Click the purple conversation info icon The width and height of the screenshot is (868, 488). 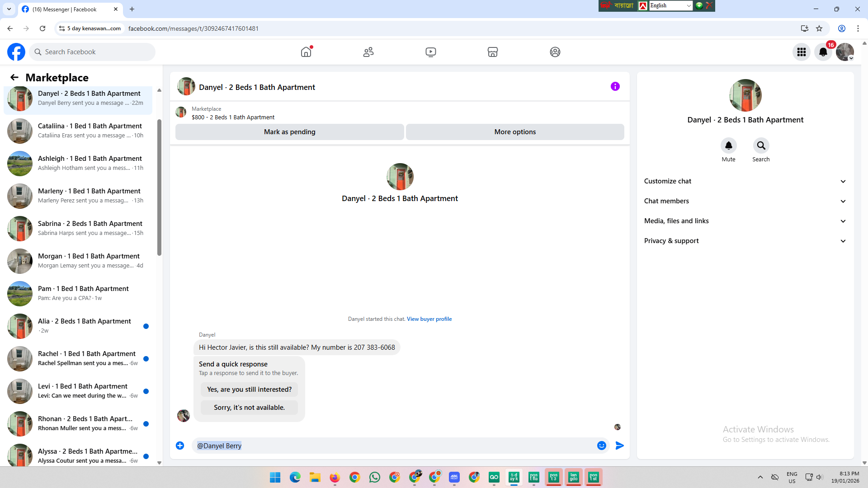(615, 86)
